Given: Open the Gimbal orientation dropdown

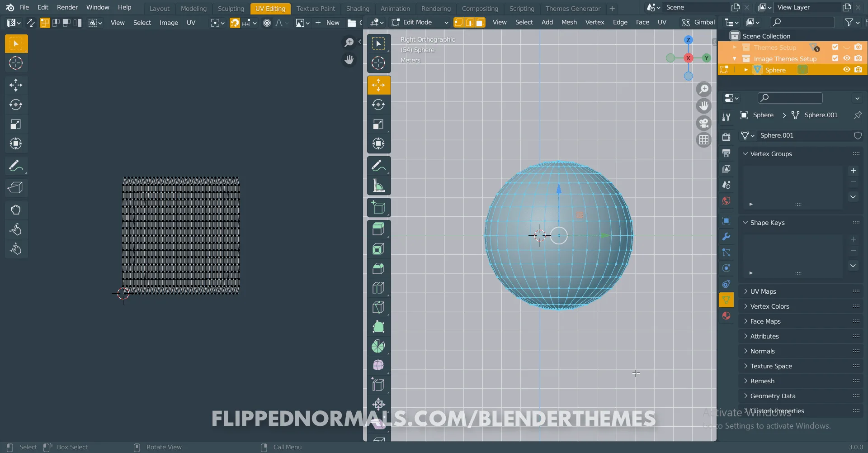Looking at the screenshot, I should [698, 22].
